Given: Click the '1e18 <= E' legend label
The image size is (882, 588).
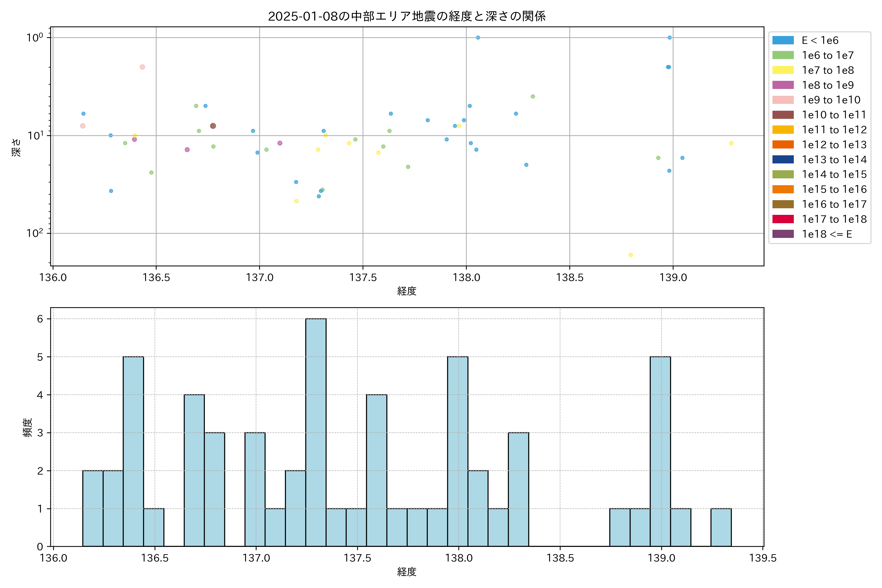Looking at the screenshot, I should click(x=826, y=234).
